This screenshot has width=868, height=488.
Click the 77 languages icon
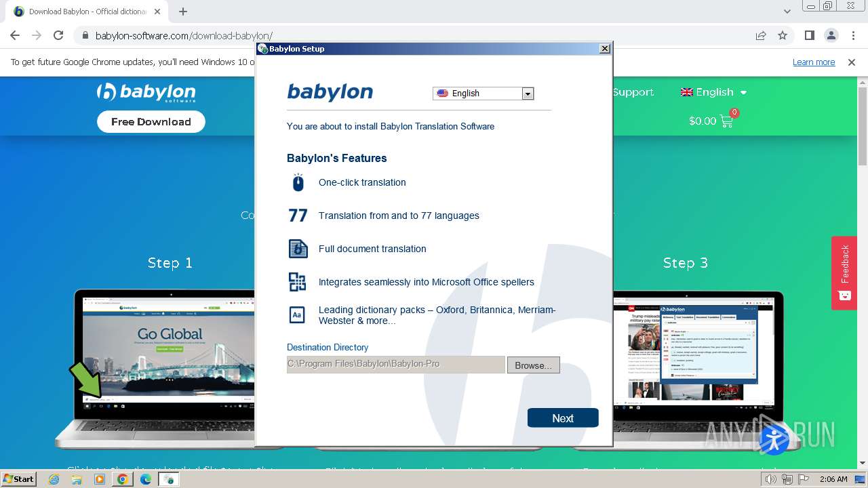[298, 216]
